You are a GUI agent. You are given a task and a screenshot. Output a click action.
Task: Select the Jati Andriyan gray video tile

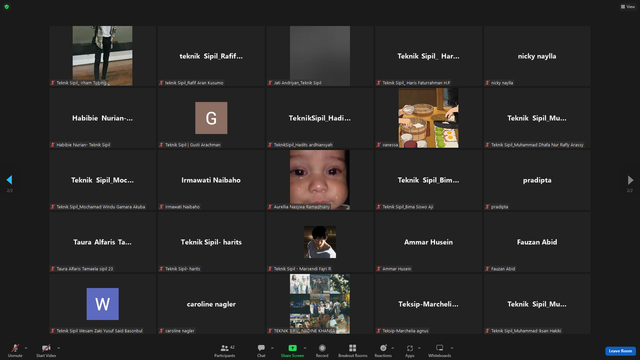320,56
